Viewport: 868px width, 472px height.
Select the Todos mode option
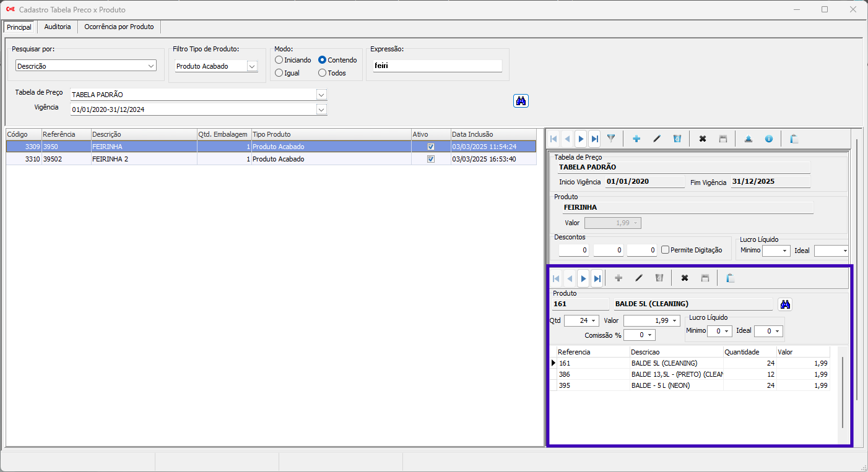(x=323, y=73)
